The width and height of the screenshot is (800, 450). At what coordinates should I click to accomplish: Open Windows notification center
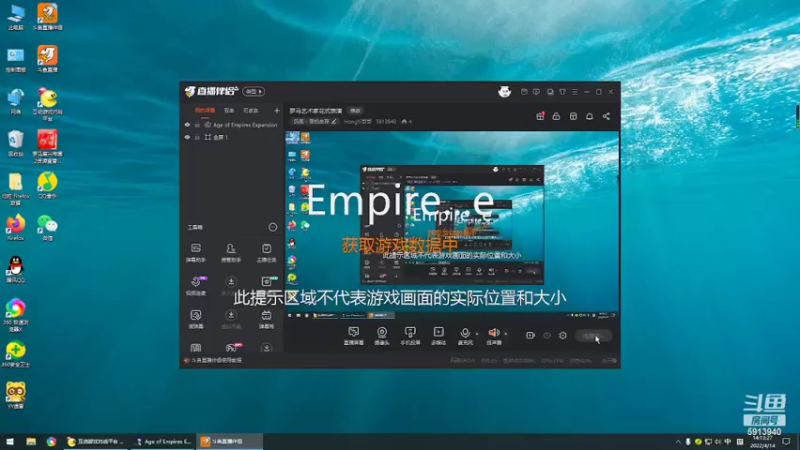786,442
